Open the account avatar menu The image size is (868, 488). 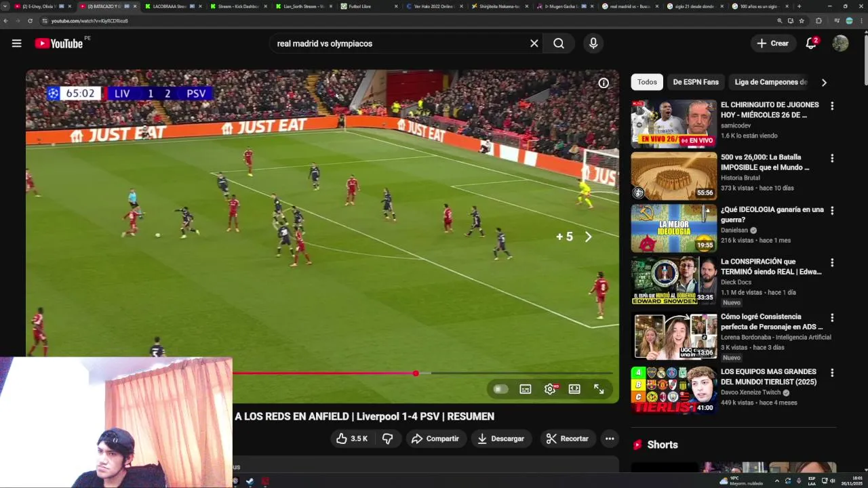pyautogui.click(x=840, y=43)
